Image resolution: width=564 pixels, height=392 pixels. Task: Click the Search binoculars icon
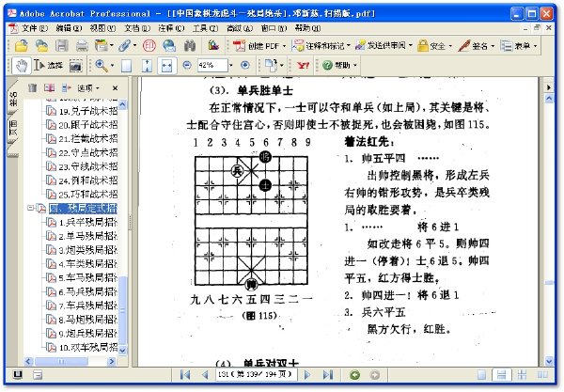[x=190, y=46]
